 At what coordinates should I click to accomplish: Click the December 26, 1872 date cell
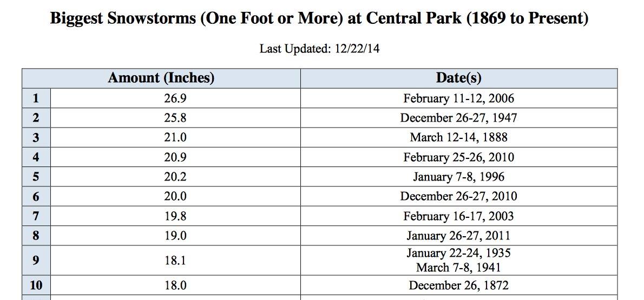coord(458,285)
